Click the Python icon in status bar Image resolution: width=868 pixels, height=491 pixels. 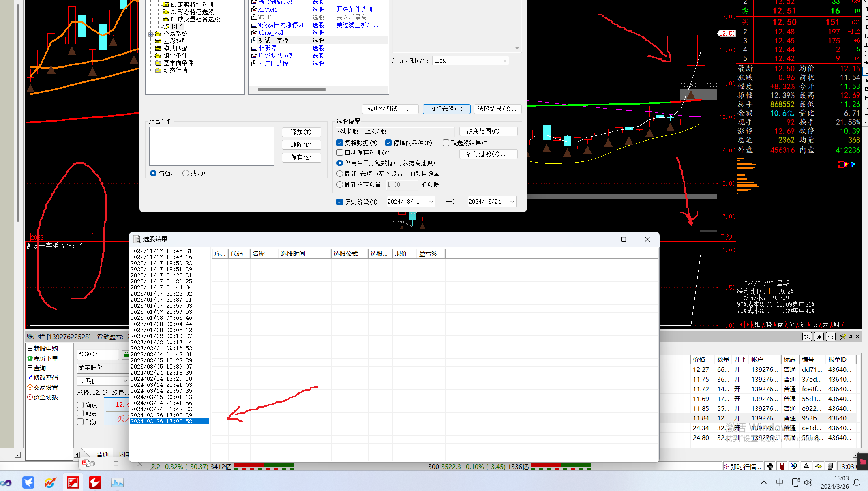(770, 466)
